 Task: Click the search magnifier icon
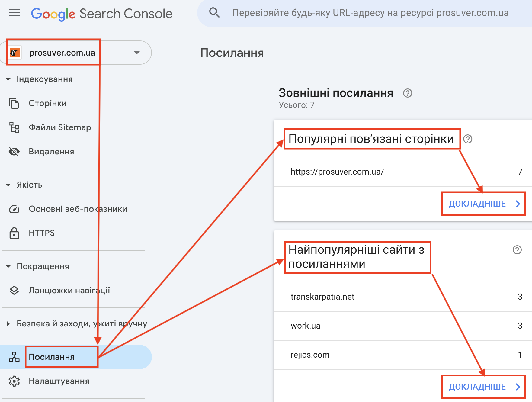[214, 13]
